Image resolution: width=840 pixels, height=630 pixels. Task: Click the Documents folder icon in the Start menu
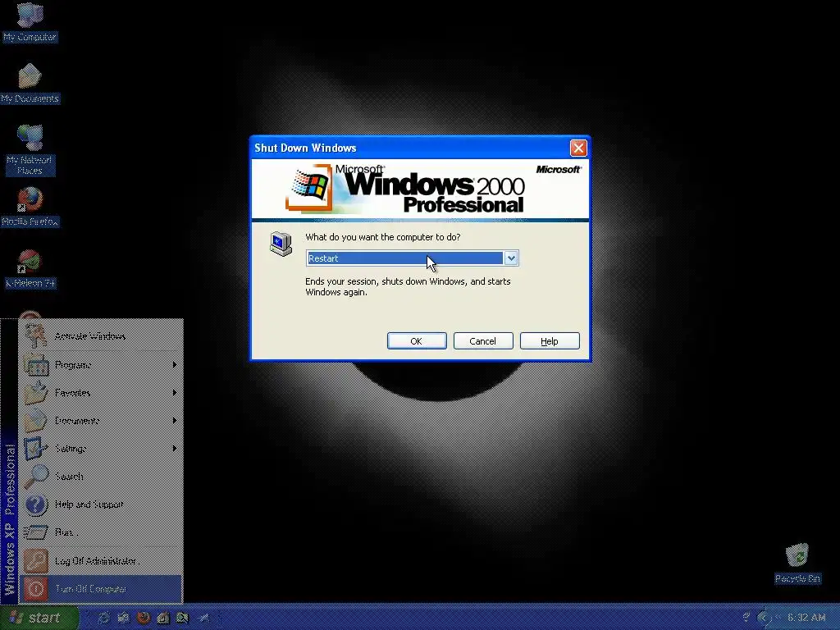pyautogui.click(x=35, y=421)
